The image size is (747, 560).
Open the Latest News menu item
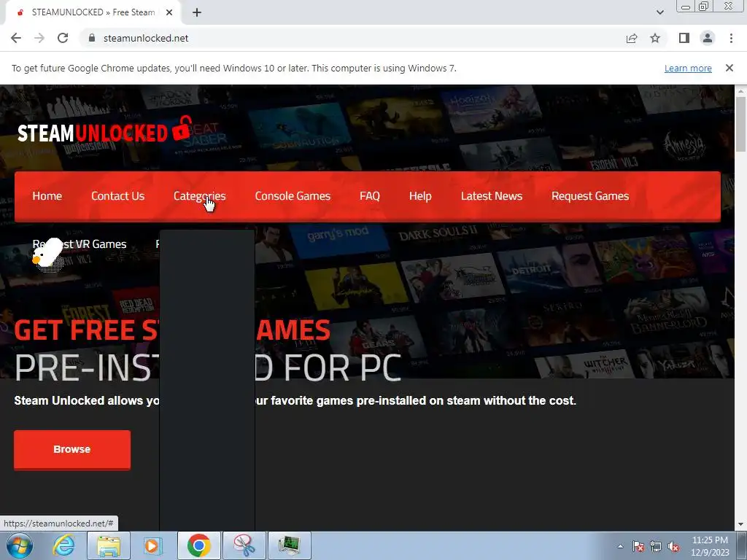pyautogui.click(x=492, y=195)
